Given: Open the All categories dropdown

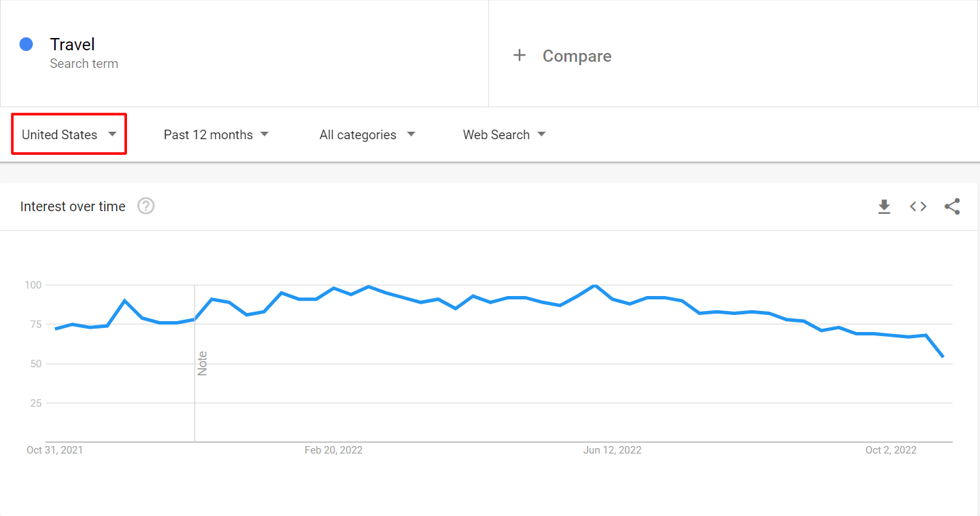Looking at the screenshot, I should pyautogui.click(x=367, y=134).
